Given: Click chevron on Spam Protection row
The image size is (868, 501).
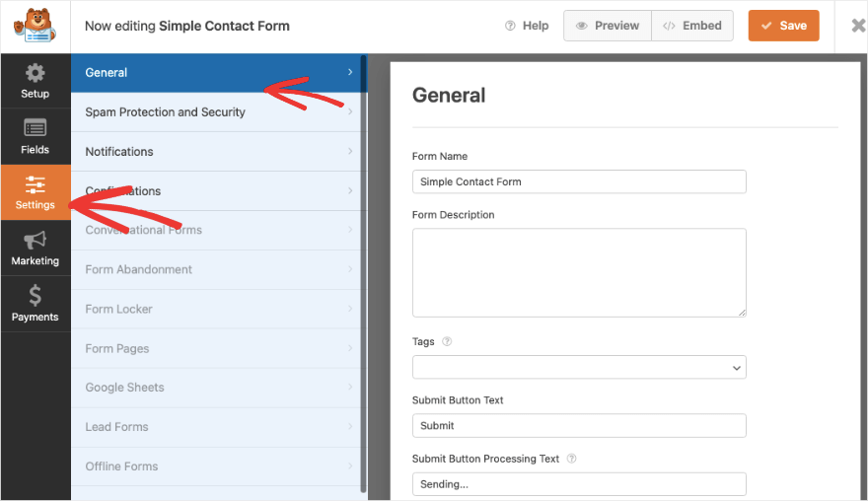Looking at the screenshot, I should pyautogui.click(x=350, y=111).
